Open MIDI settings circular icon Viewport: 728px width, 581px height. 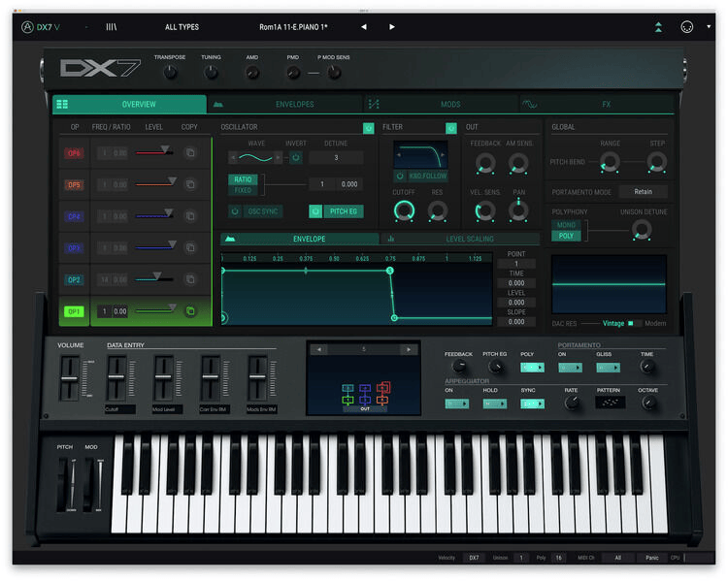tap(686, 27)
